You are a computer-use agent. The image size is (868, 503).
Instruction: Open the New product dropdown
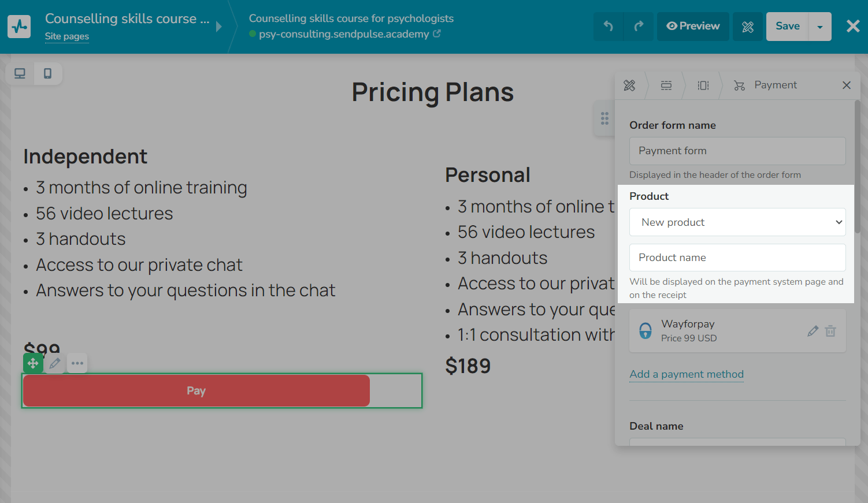737,222
